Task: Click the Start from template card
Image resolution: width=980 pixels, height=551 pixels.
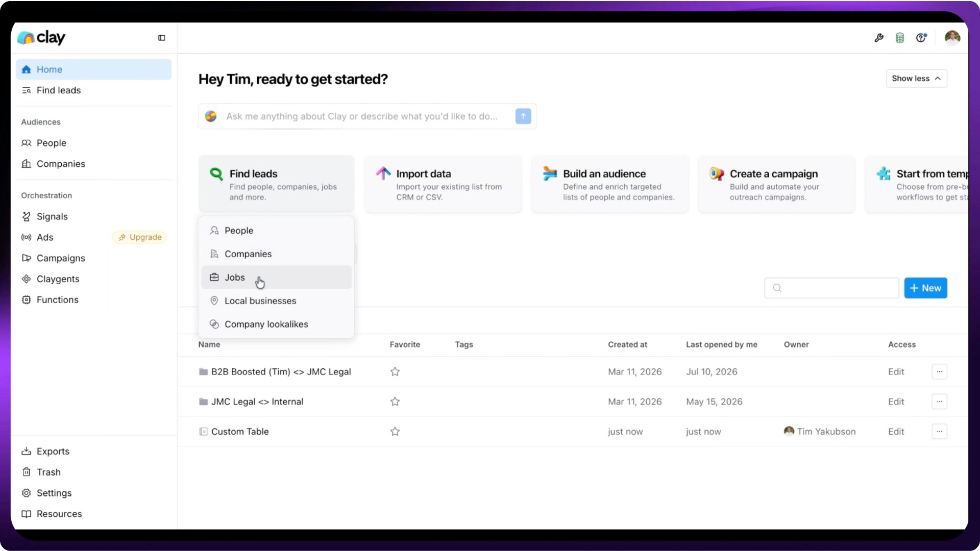Action: point(917,184)
